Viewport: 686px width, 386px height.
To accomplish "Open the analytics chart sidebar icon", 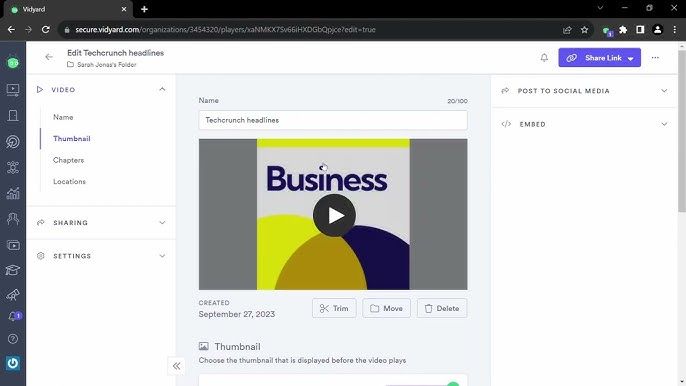I will pos(13,193).
